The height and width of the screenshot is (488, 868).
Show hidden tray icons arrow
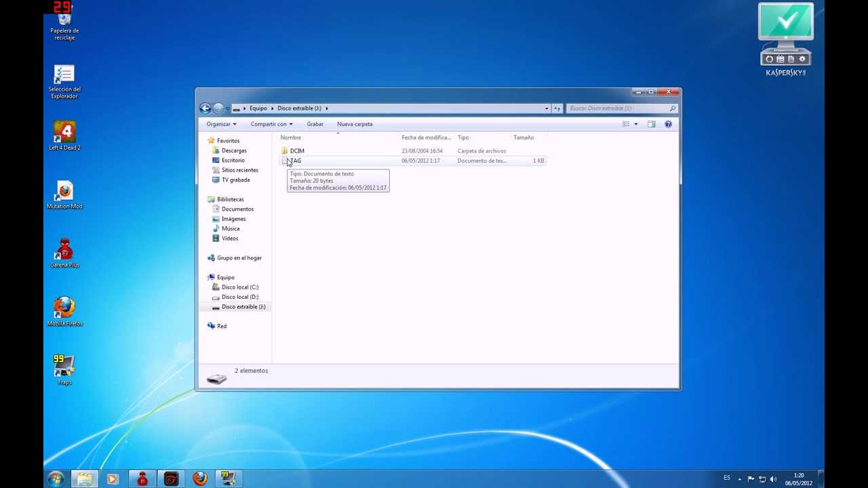(739, 479)
